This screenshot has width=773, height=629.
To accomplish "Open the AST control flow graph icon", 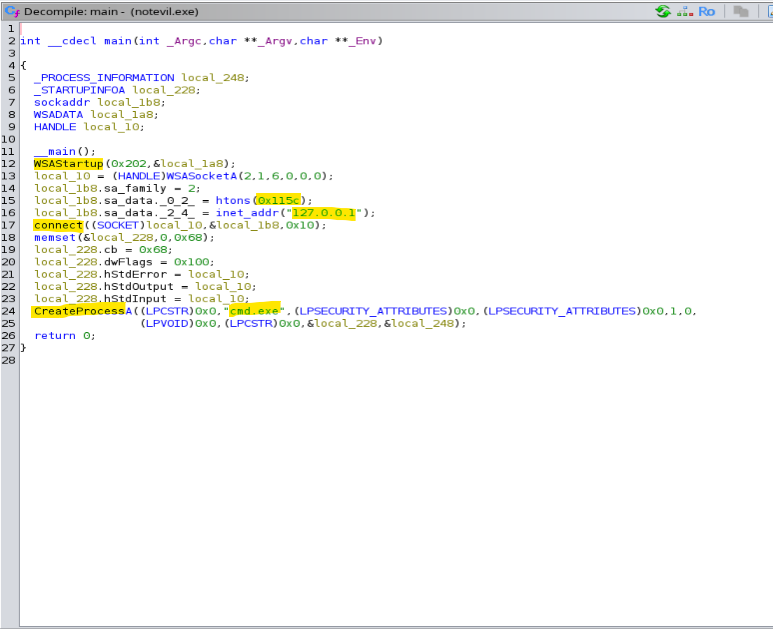I will 685,11.
